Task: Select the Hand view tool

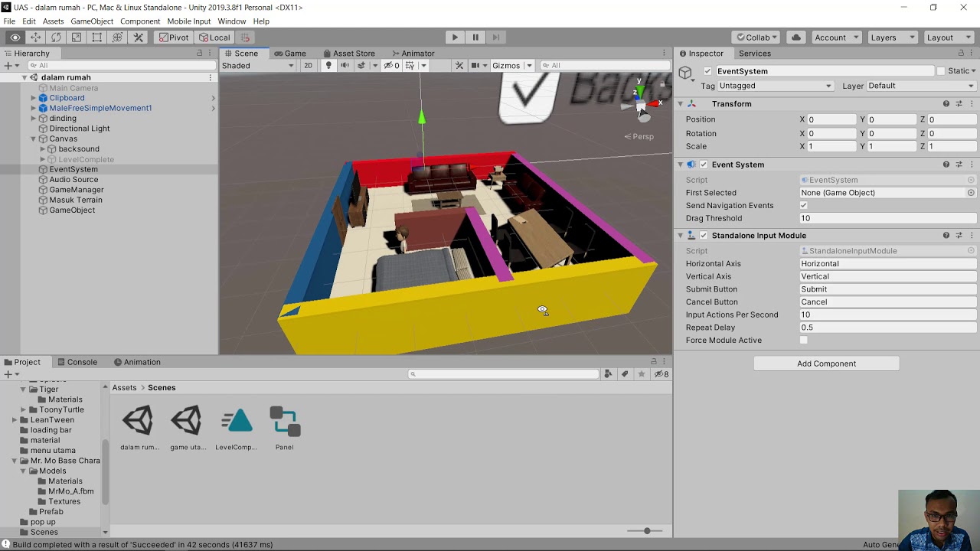Action: [x=15, y=37]
